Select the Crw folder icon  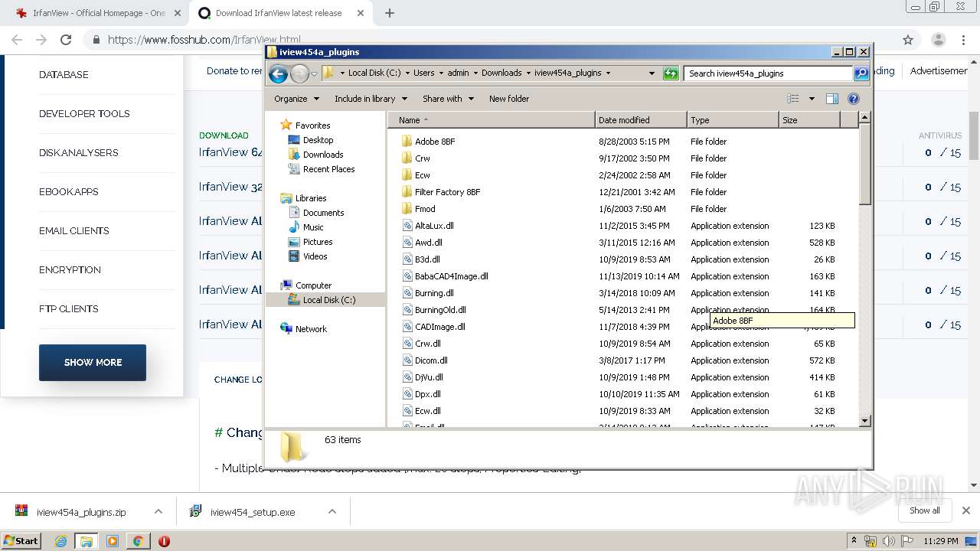click(407, 158)
